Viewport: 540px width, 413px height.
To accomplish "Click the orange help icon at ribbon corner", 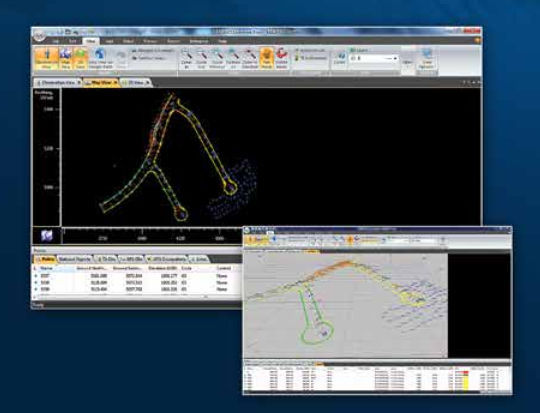I will 477,41.
